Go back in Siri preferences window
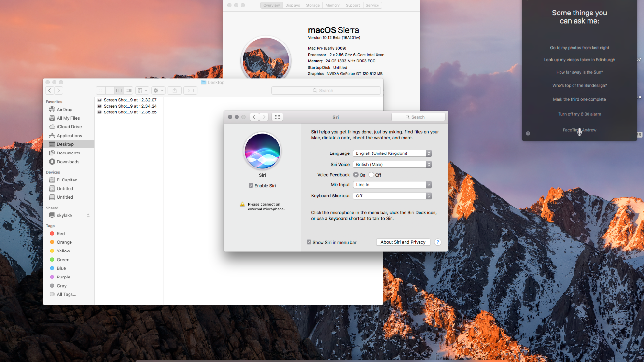Image resolution: width=644 pixels, height=362 pixels. [254, 117]
